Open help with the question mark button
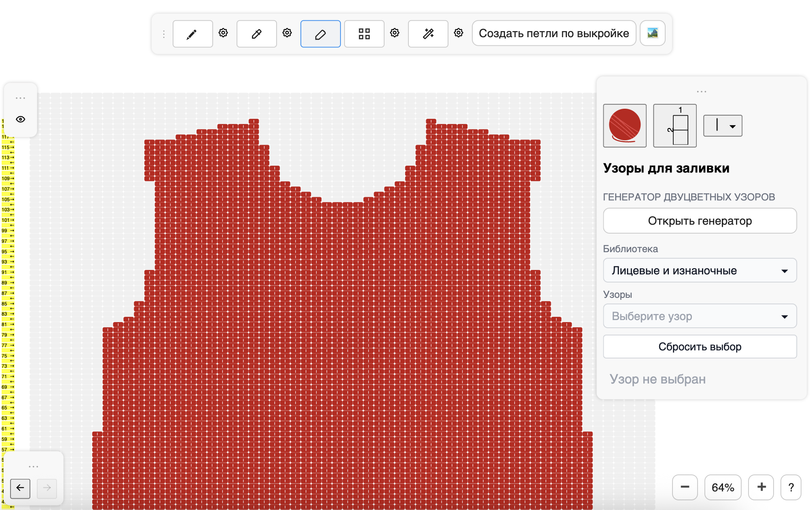812x510 pixels. tap(791, 487)
